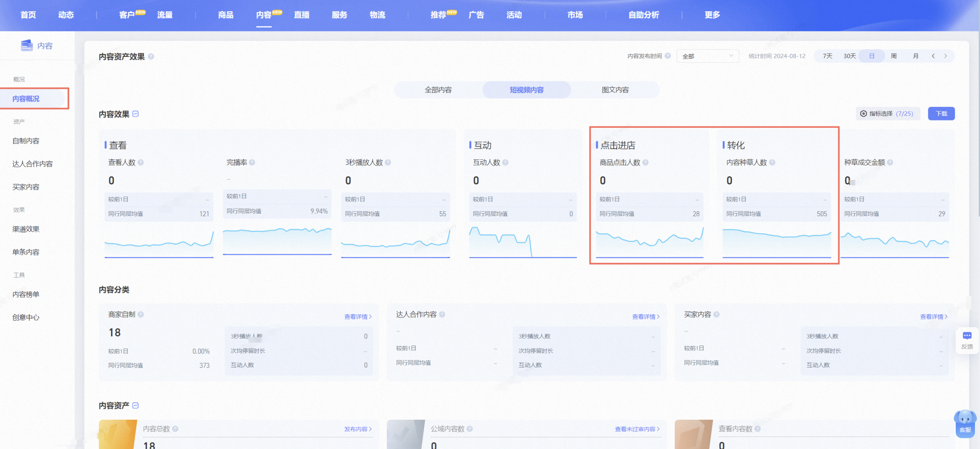Image resolution: width=980 pixels, height=449 pixels.
Task: Click the help icon next to 内容种草人数
Action: pos(772,162)
